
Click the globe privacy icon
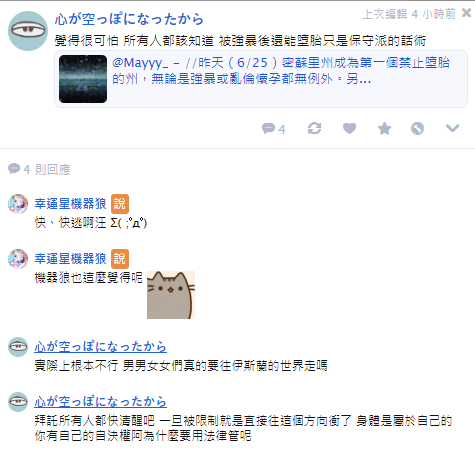[417, 128]
